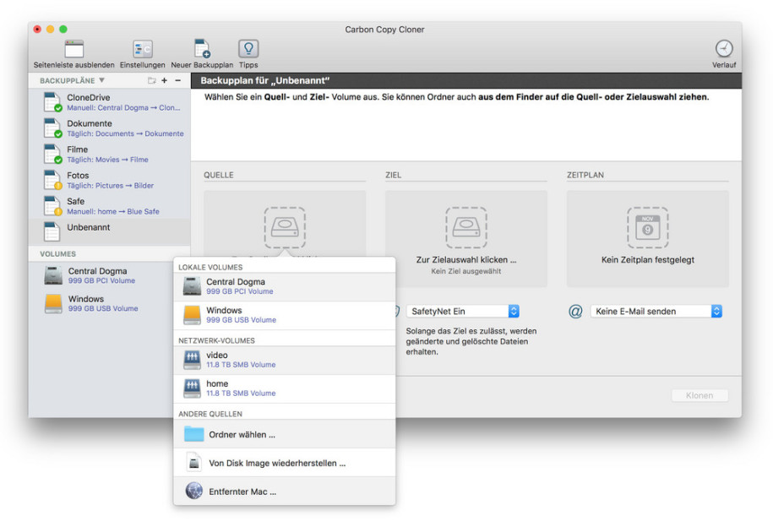Click the Central Dogma disk icon in sidebar
Image resolution: width=773 pixels, height=532 pixels.
[53, 275]
